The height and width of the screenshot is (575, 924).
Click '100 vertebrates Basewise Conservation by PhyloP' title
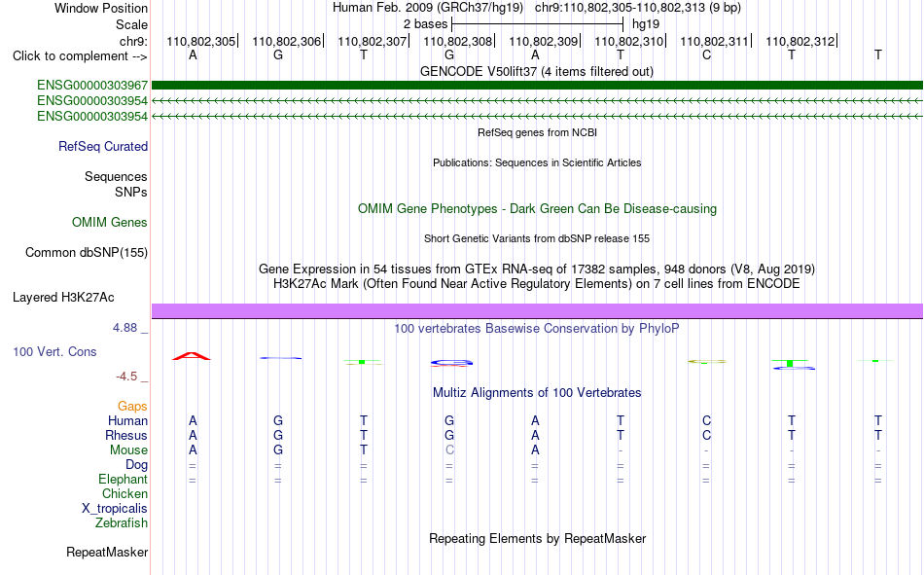point(537,329)
